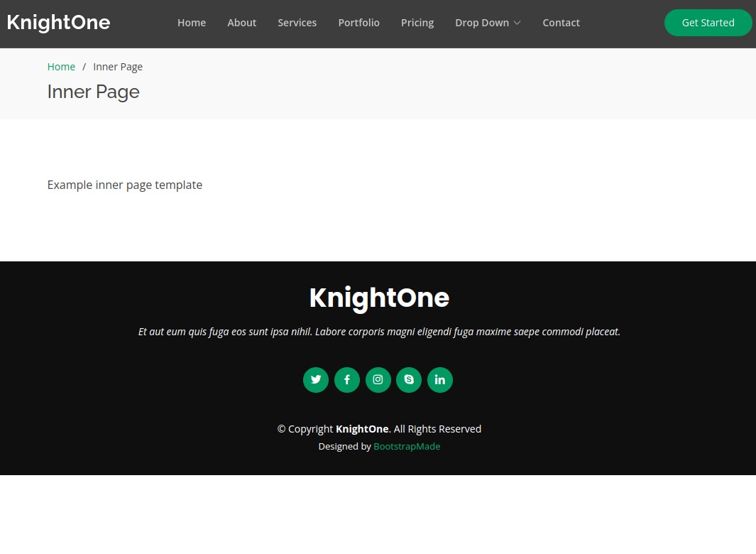Open the Pricing menu item
Image resolution: width=756 pixels, height=554 pixels.
point(417,23)
